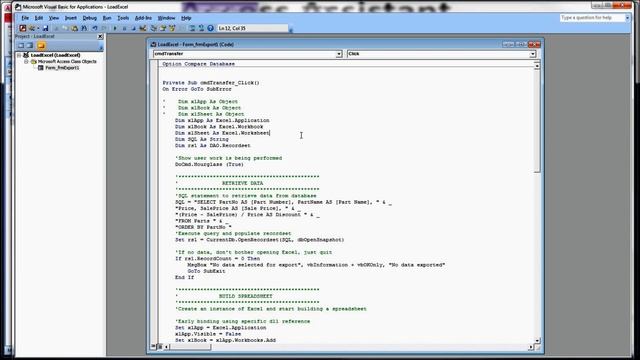The width and height of the screenshot is (640, 360).
Task: Click the Cut toolbar icon
Action: tap(57, 28)
